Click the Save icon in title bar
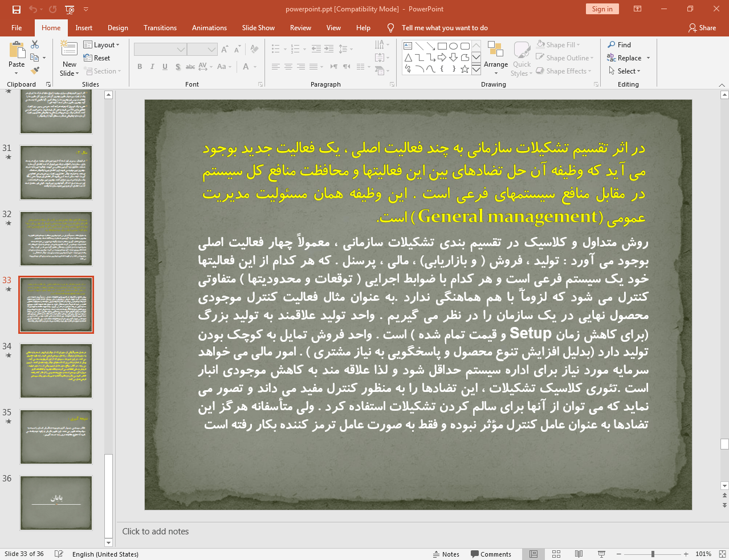Screen dimensions: 729x560 (x=16, y=9)
